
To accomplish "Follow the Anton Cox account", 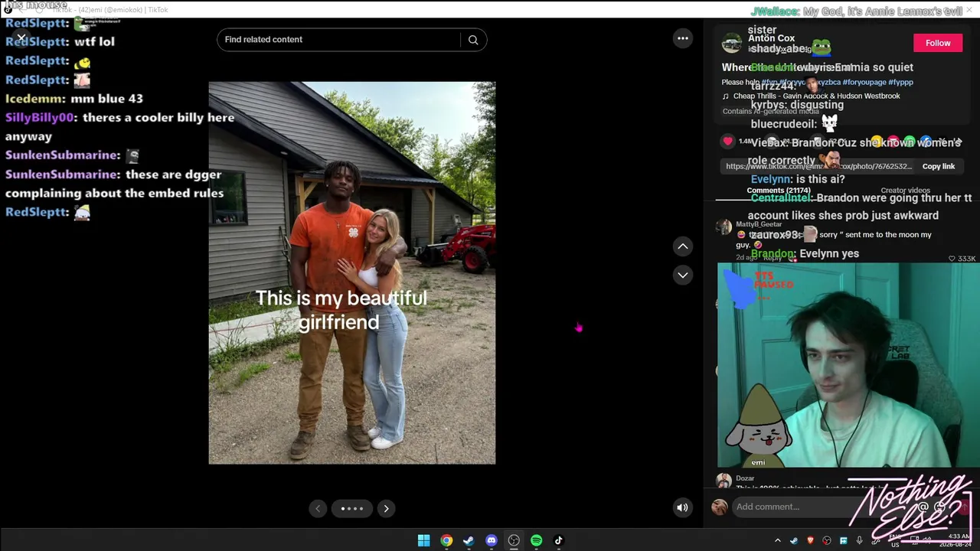I will [938, 43].
